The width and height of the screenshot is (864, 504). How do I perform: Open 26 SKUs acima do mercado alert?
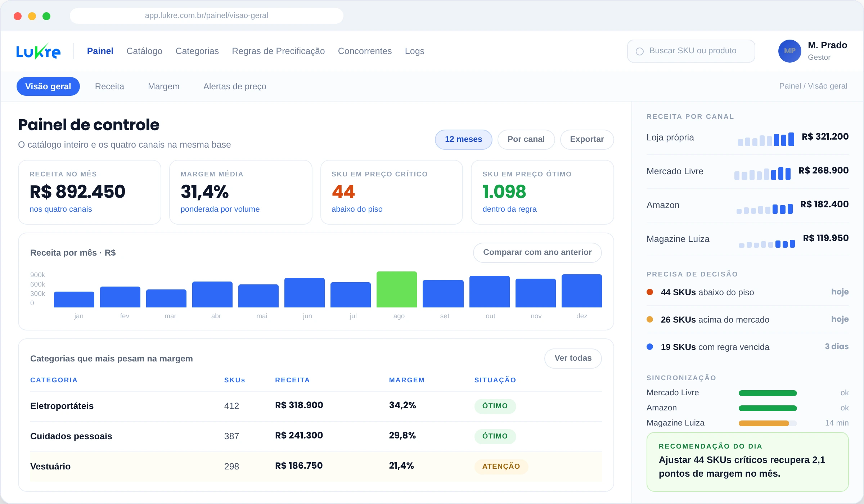point(748,320)
